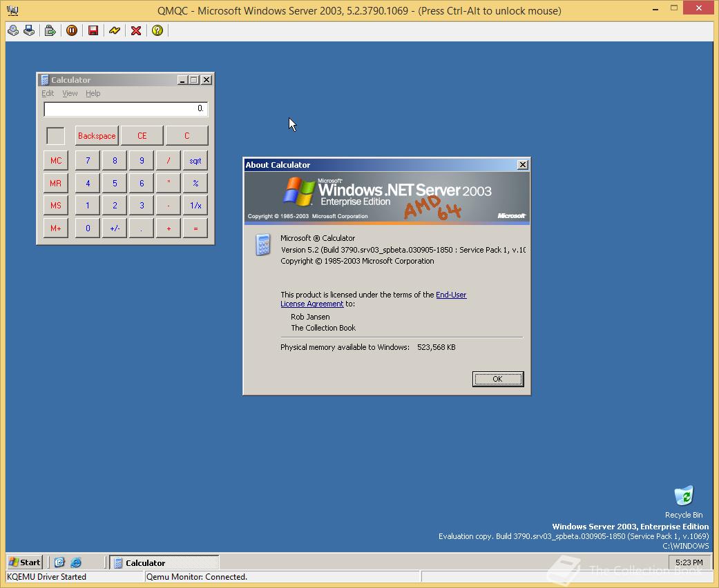Open the Help menu in Calculator
719x588 pixels.
[x=93, y=93]
